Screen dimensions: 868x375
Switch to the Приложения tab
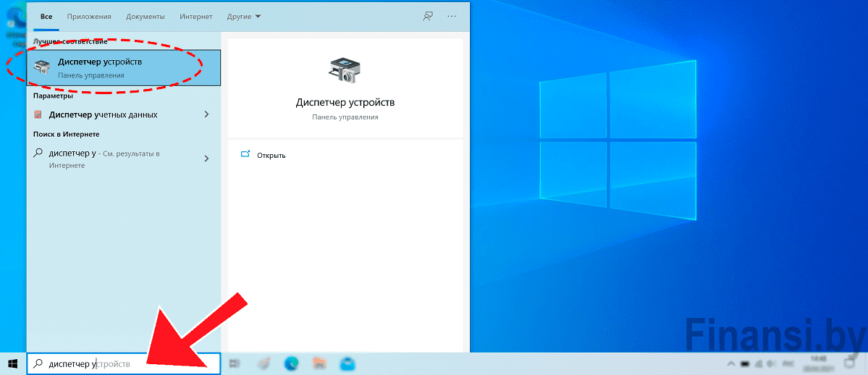click(x=89, y=16)
